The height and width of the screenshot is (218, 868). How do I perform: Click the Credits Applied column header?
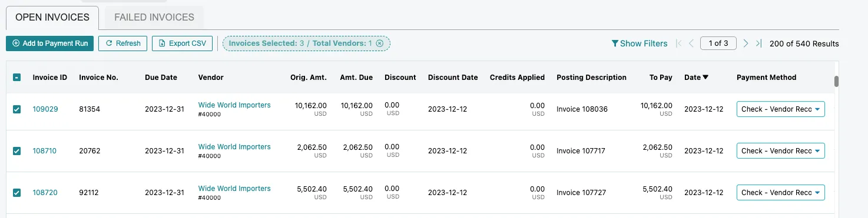pos(517,78)
